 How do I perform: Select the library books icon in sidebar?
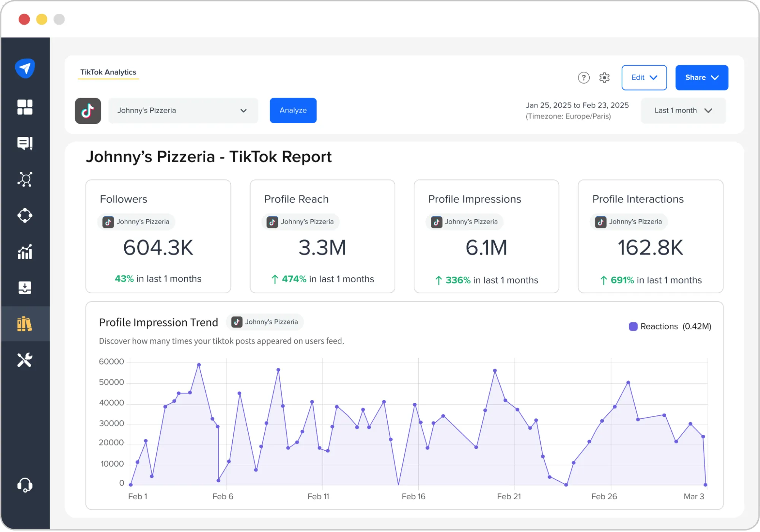(x=25, y=323)
